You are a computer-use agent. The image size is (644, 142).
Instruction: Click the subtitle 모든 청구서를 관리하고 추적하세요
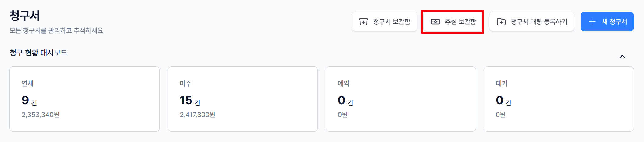tap(56, 30)
